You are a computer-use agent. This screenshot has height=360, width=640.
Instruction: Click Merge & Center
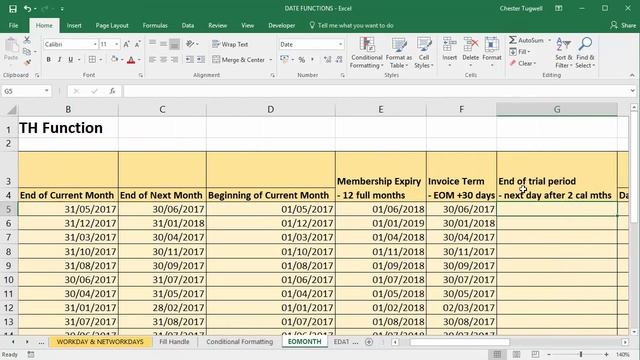click(238, 60)
